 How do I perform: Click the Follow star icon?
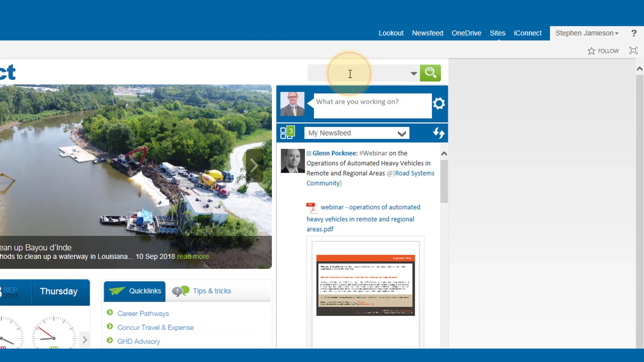pos(591,51)
